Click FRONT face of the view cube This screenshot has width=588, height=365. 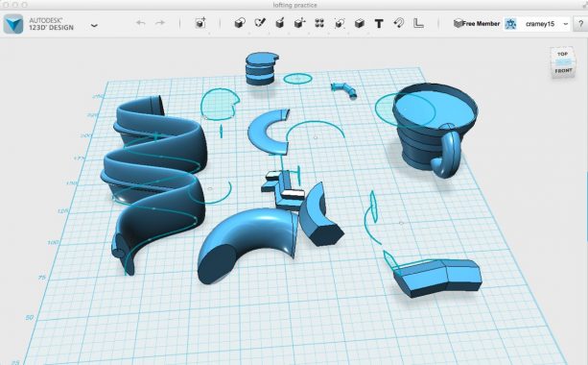point(563,70)
